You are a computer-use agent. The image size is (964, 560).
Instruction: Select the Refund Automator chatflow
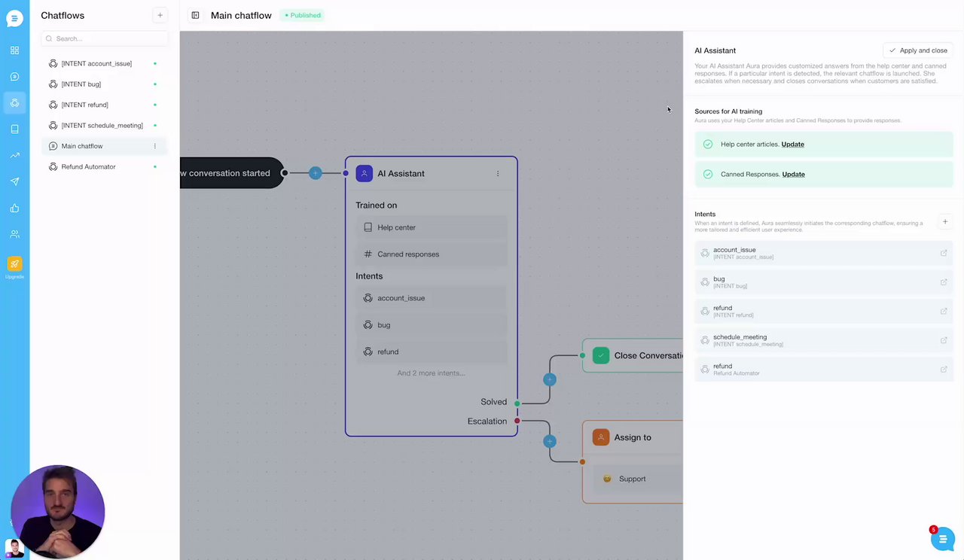coord(88,166)
